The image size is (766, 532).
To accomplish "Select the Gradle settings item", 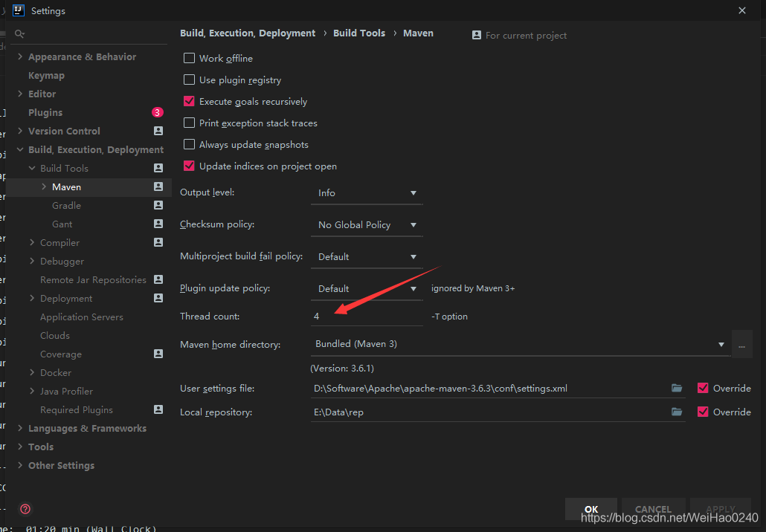I will pyautogui.click(x=66, y=206).
